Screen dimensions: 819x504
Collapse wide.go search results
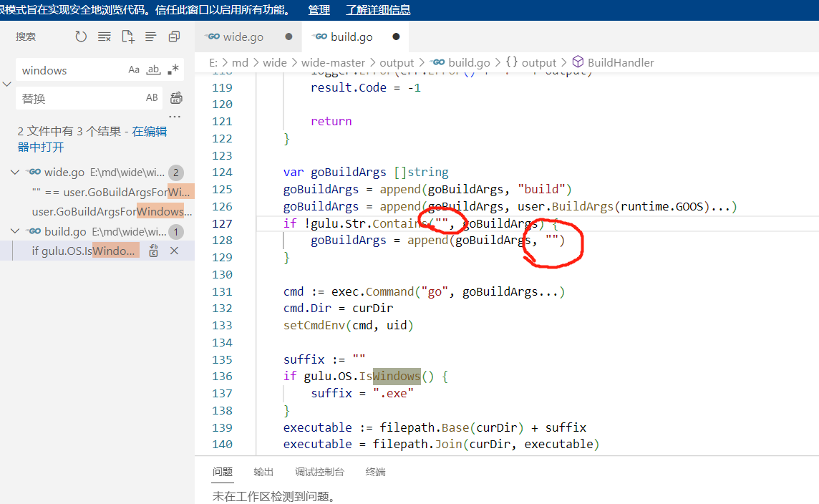coord(15,173)
